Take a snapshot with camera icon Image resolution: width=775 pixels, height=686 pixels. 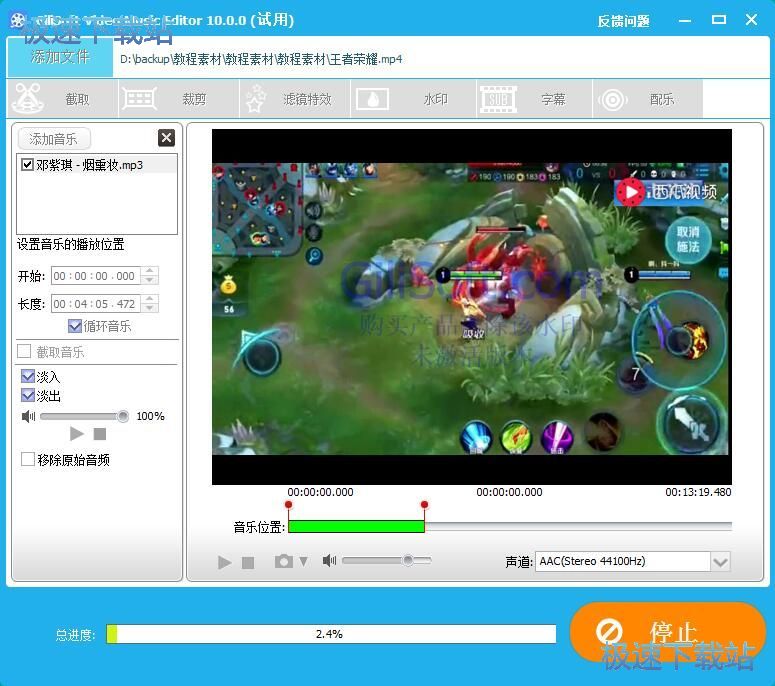[x=284, y=561]
